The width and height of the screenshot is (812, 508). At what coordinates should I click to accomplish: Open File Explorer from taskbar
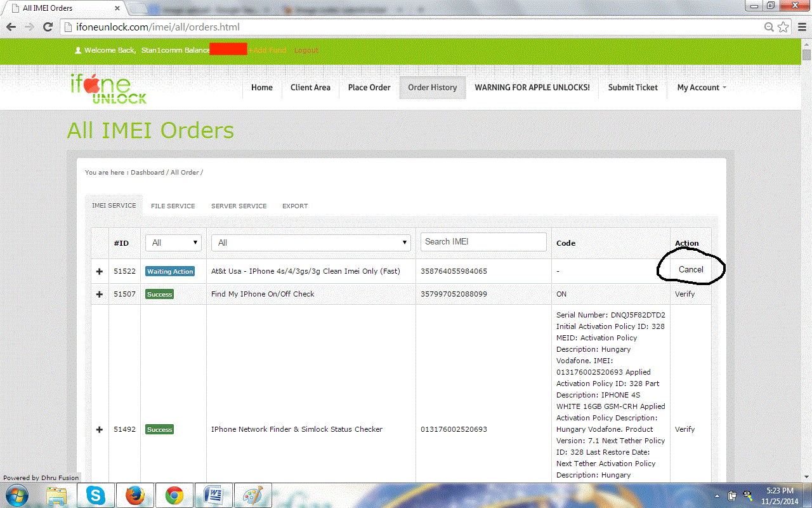click(x=56, y=495)
